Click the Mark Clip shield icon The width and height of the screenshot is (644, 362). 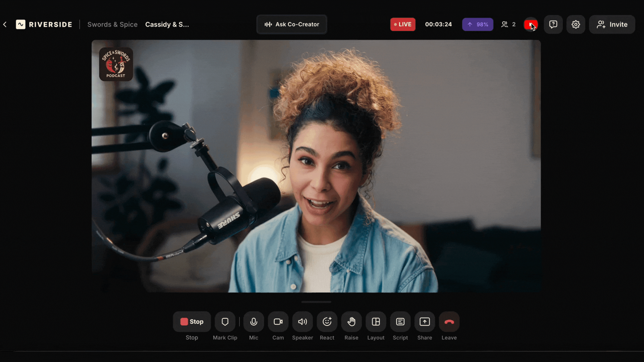coord(225,322)
